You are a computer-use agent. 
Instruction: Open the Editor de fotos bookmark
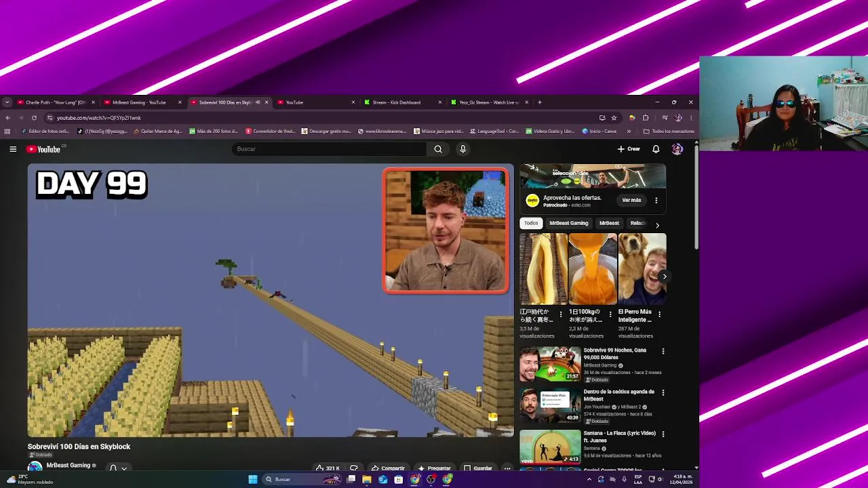[x=45, y=131]
